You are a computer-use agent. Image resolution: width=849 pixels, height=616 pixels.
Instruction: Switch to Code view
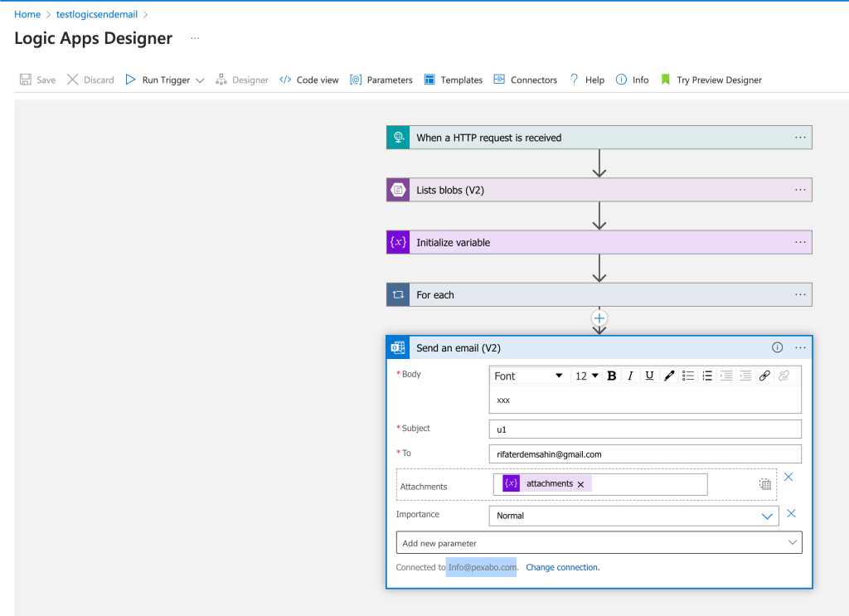point(309,80)
